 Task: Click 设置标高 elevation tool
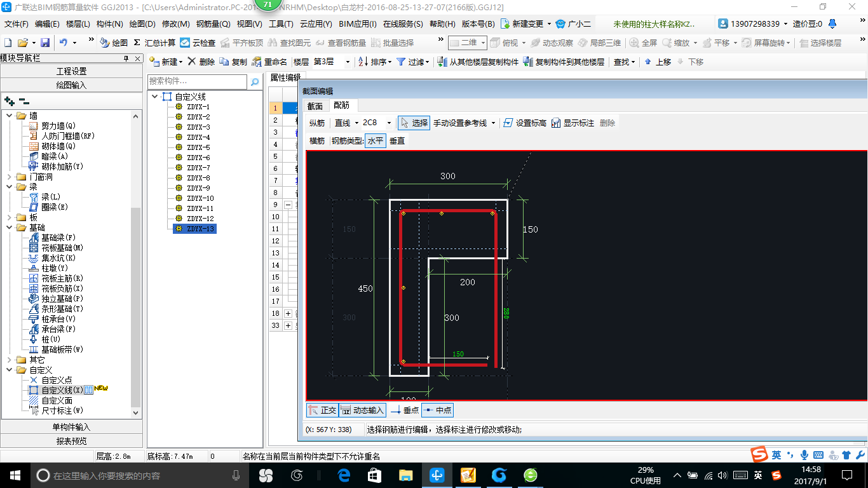coord(525,123)
